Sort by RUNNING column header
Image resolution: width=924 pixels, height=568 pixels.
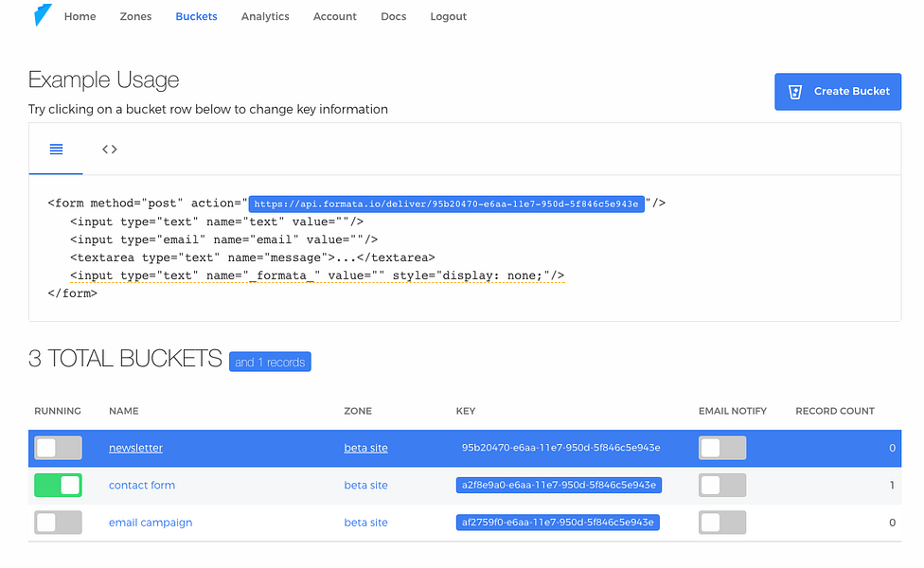[x=58, y=411]
